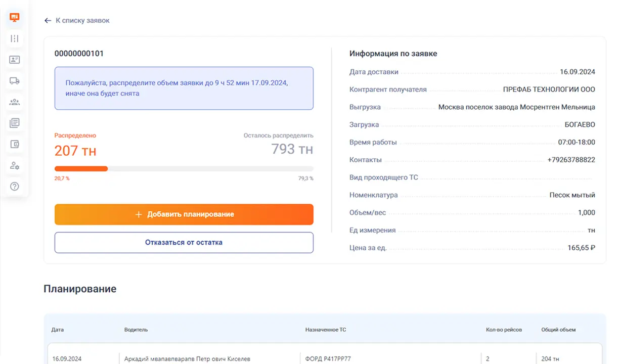Open the orange dashboard monitor icon

tap(15, 17)
